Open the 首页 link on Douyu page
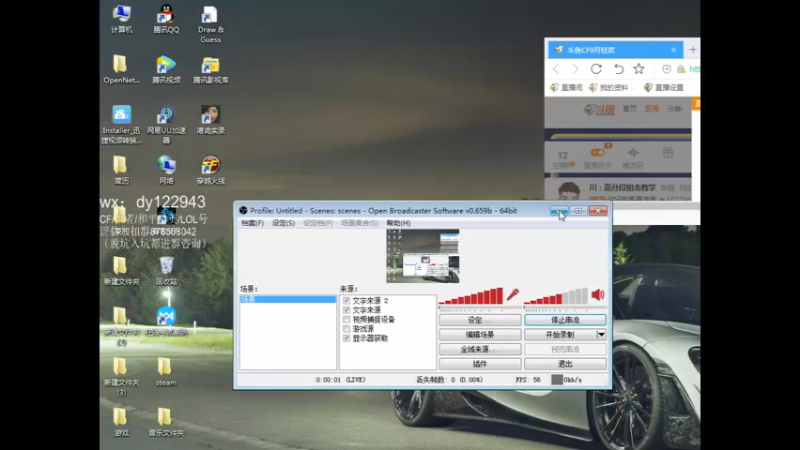This screenshot has width=800, height=450. coord(629,109)
